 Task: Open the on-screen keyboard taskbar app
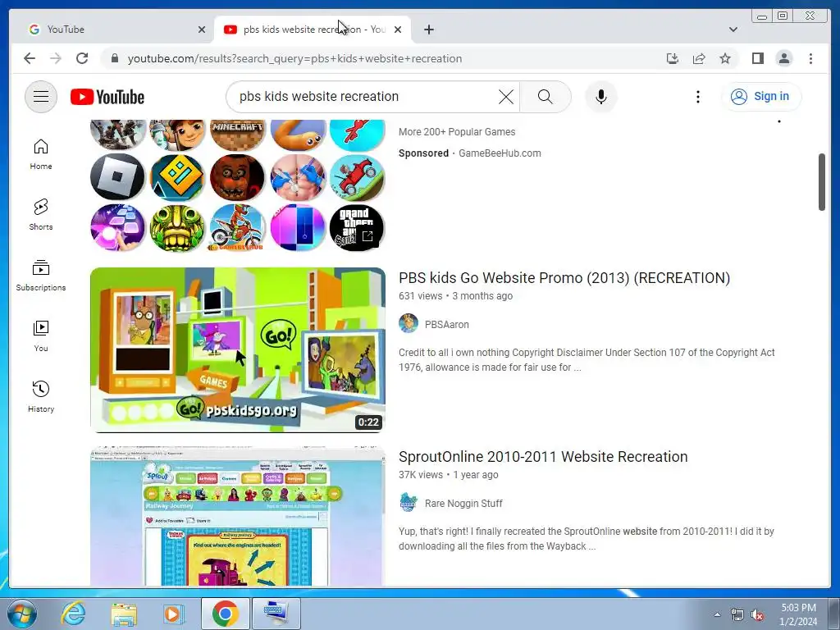(276, 614)
